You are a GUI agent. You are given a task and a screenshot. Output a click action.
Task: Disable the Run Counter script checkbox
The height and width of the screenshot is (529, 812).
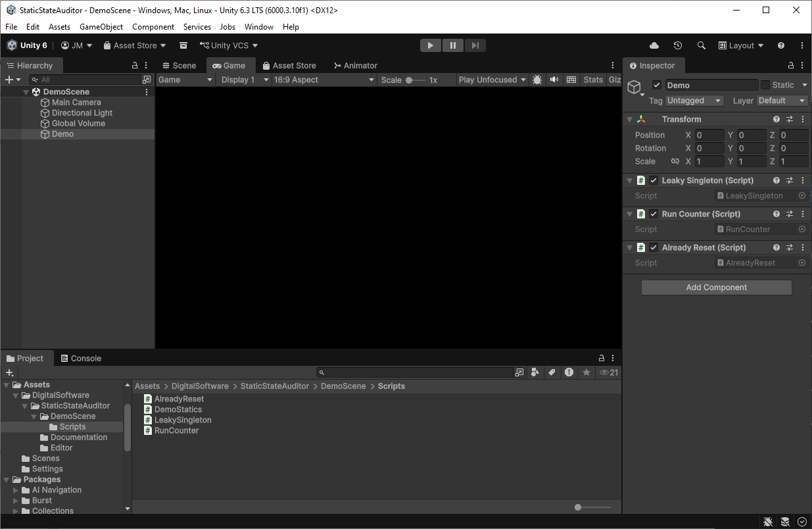(x=654, y=214)
